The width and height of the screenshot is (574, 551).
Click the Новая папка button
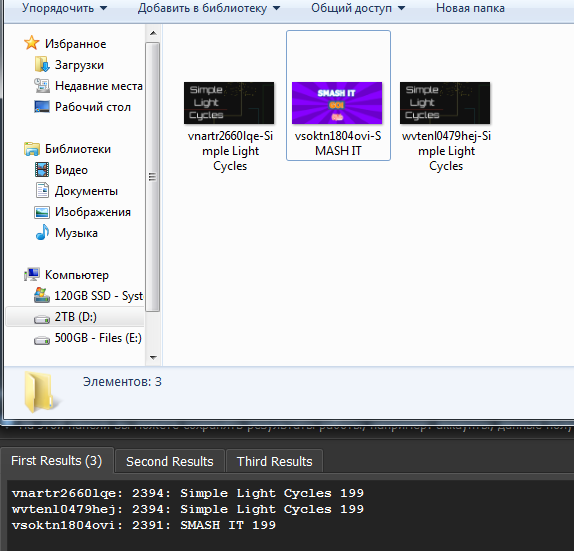tap(470, 8)
